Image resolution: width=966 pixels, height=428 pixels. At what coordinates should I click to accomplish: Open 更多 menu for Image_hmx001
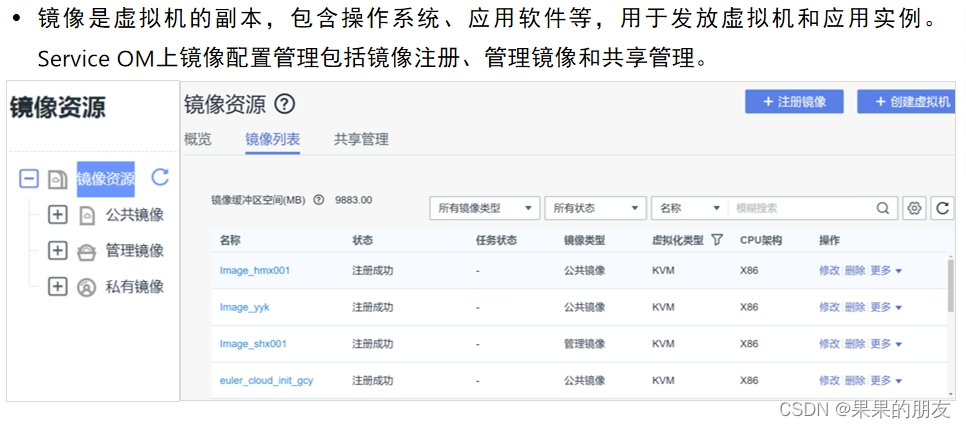(886, 270)
